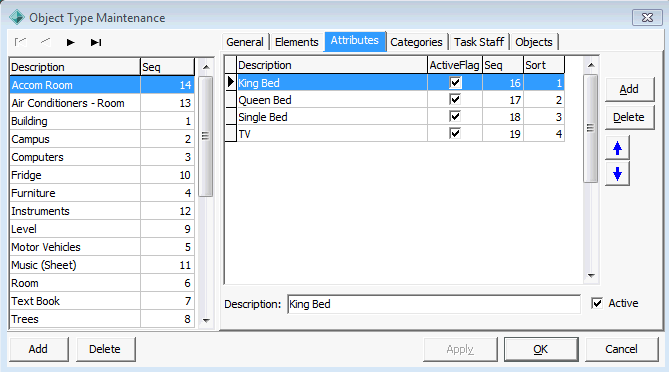Viewport: 669px width, 372px height.
Task: Click Add button beside attributes grid
Action: tap(629, 89)
